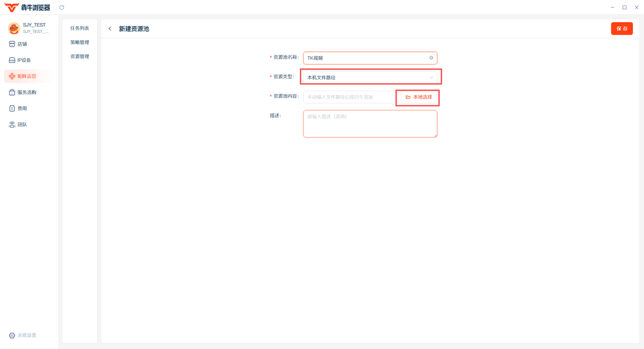The image size is (644, 349).
Task: Focus the 资源池内容 file path input
Action: coord(350,97)
